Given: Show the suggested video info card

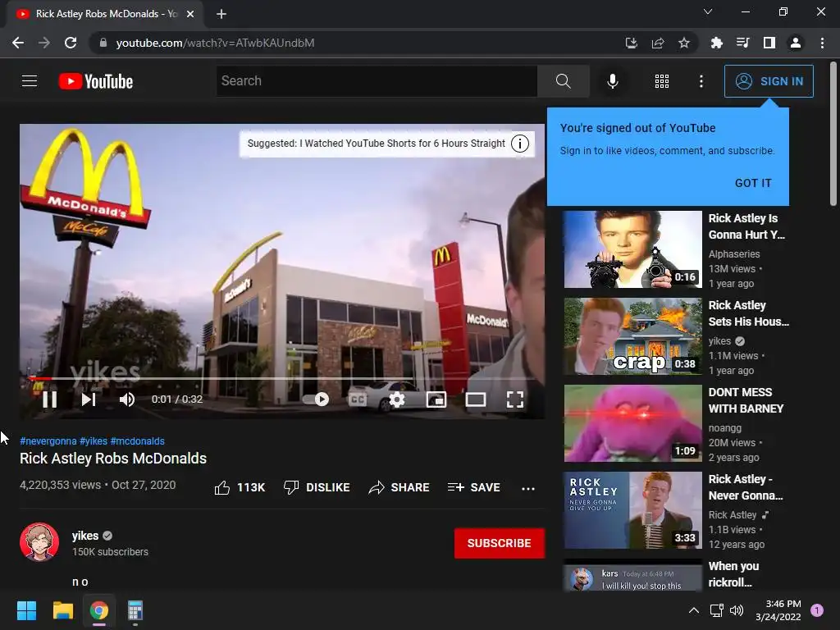Looking at the screenshot, I should 520,144.
